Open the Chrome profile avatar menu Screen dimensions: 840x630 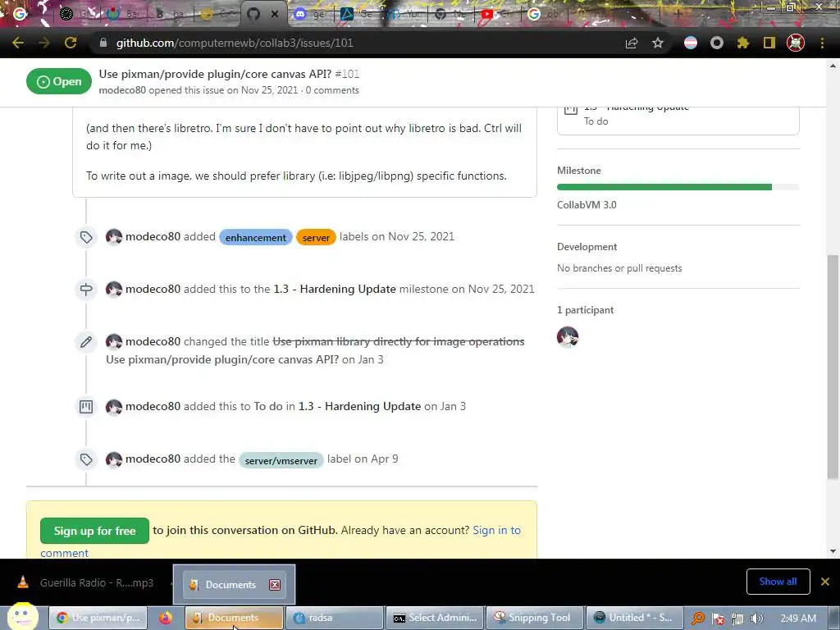click(796, 43)
